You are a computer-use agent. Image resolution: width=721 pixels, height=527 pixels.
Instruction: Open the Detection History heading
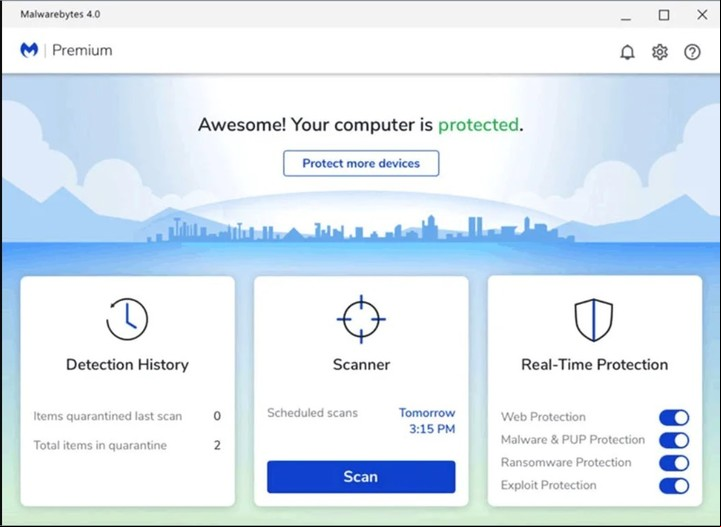pyautogui.click(x=127, y=365)
